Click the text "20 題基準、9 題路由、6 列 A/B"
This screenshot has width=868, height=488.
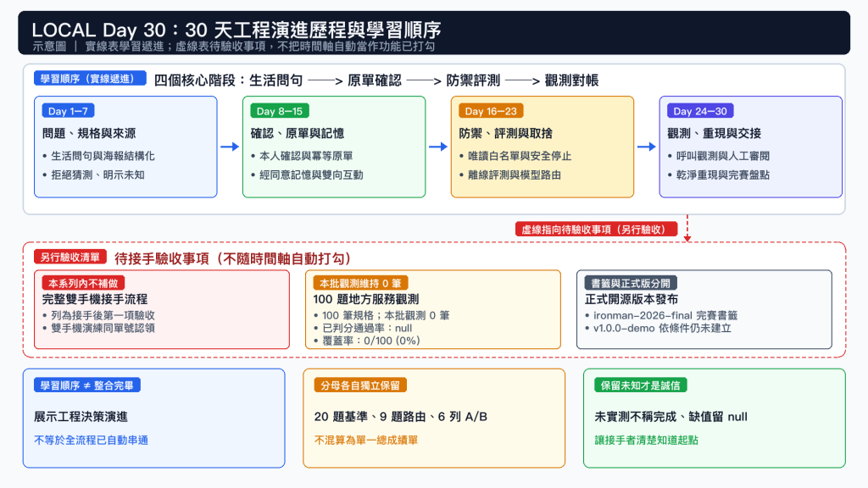401,417
